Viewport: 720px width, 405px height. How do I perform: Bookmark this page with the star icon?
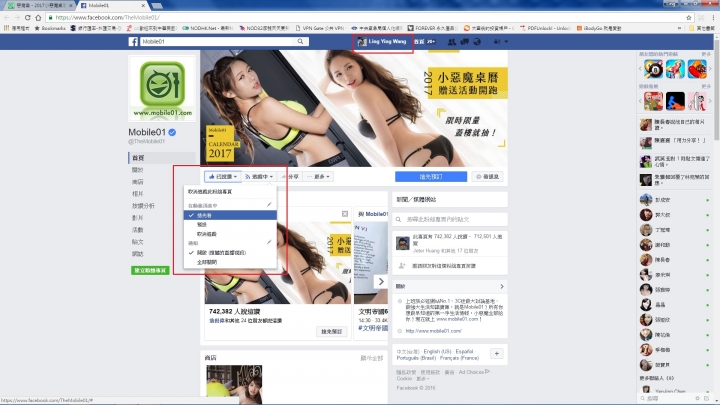[689, 17]
